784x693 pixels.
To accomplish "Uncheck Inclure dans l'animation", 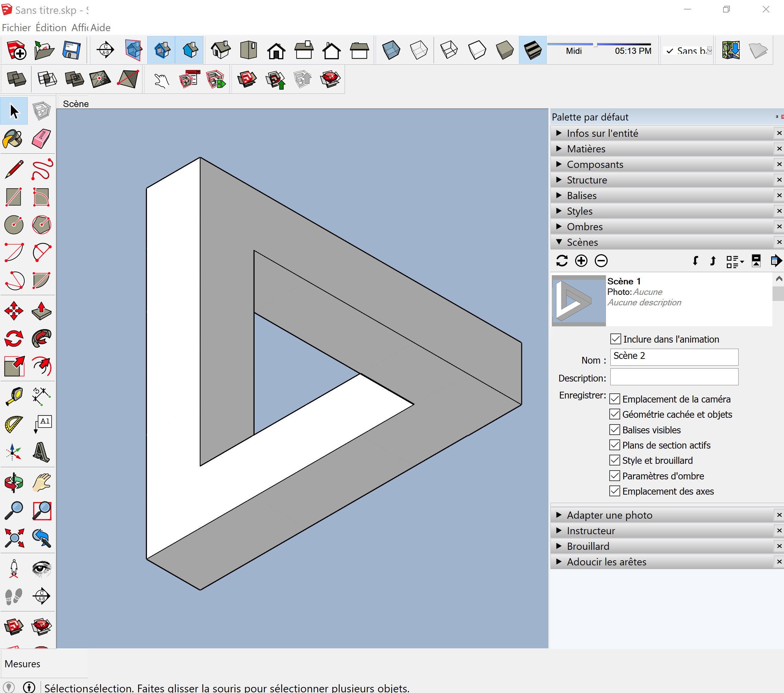I will click(615, 339).
